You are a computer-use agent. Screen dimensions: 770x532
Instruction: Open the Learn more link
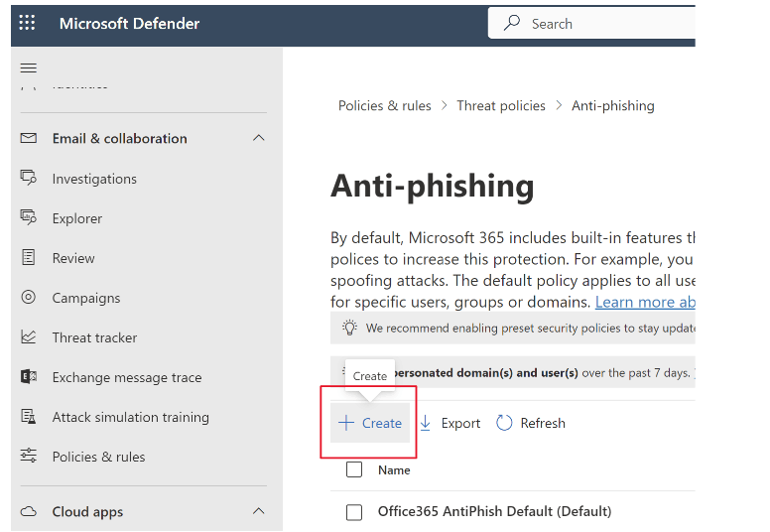(645, 302)
